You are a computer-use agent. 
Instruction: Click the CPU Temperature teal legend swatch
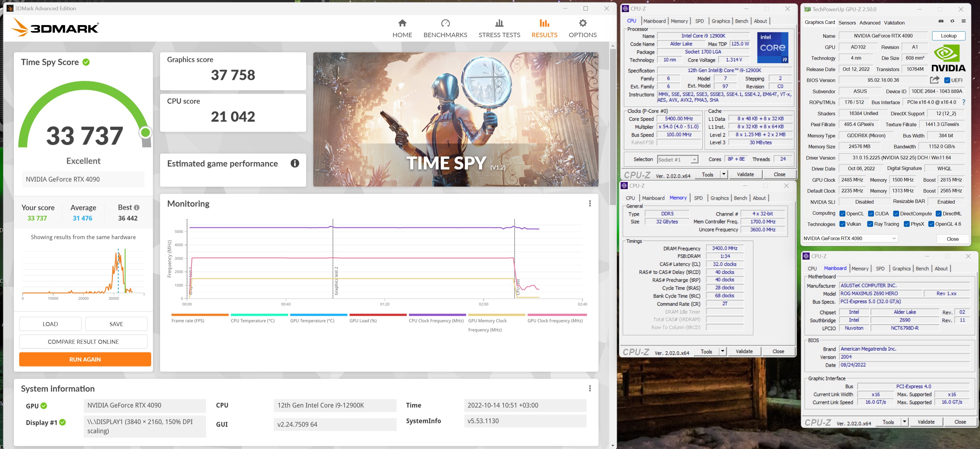[259, 315]
